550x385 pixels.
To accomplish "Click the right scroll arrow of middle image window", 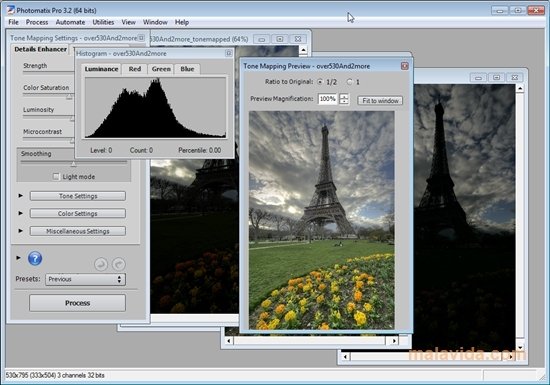I will 394,340.
